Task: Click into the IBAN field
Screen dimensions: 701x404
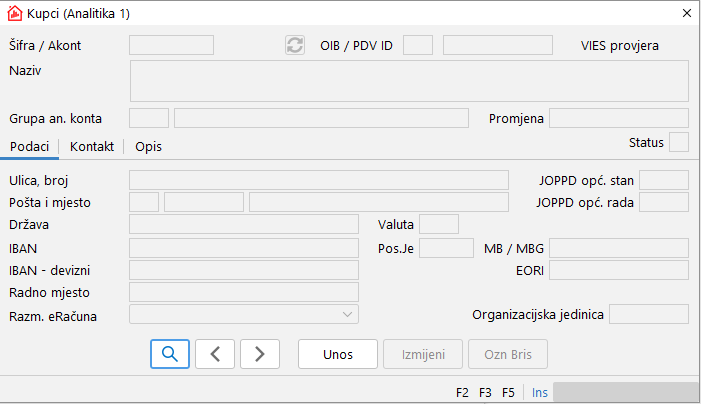Action: [x=244, y=247]
